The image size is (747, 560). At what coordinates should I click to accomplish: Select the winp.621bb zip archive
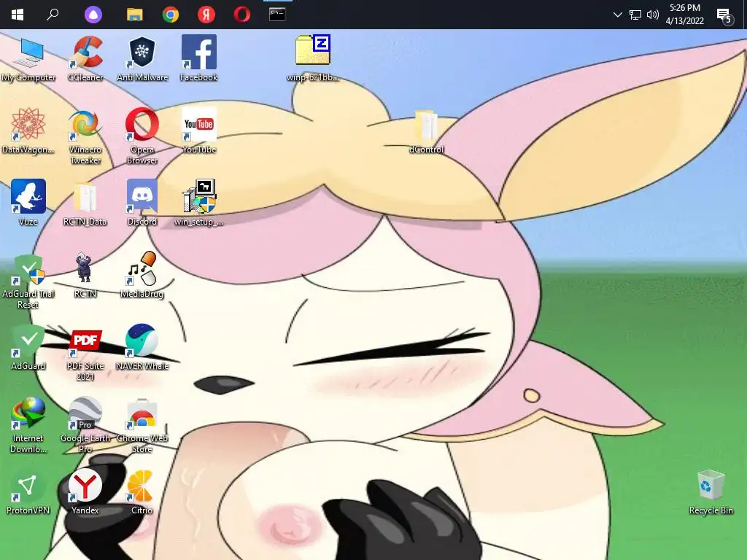(312, 59)
